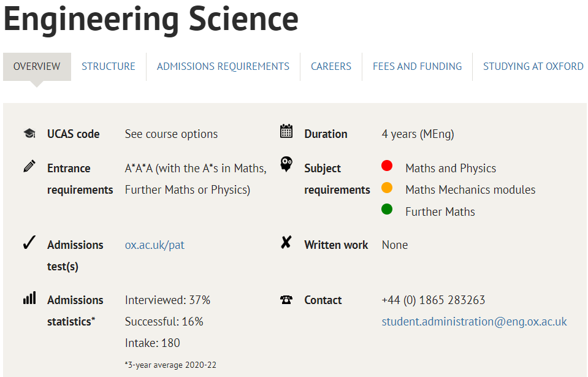Click the checkmark icon beside Admissions test(s)
The height and width of the screenshot is (377, 588).
point(29,243)
